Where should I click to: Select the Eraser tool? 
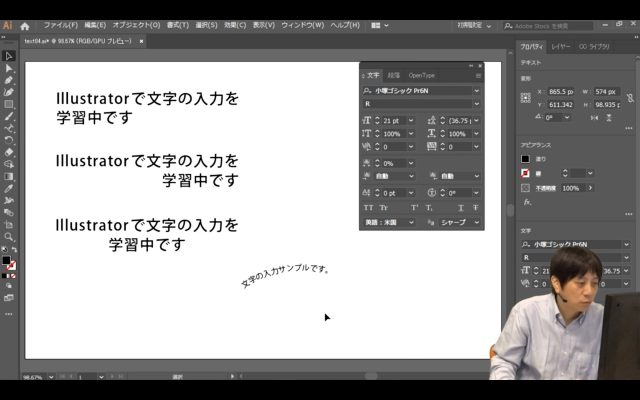(9, 152)
